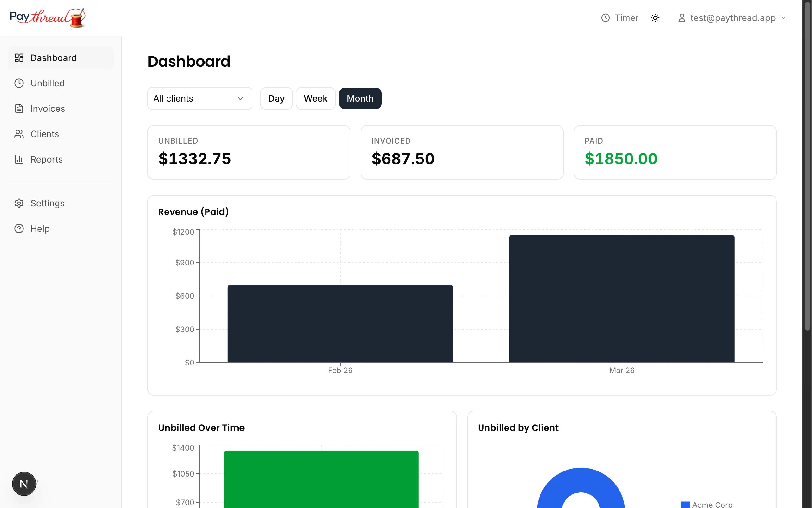Select the Month range button

tap(360, 98)
